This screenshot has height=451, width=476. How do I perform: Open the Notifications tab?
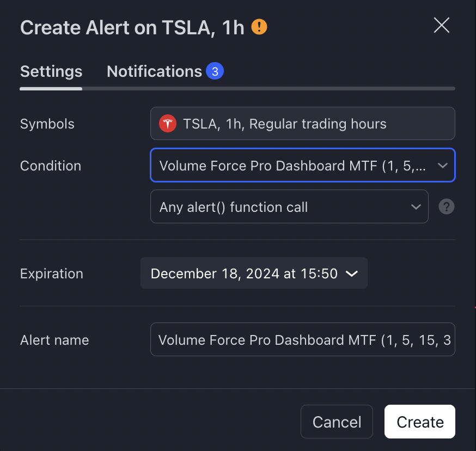[x=154, y=72]
